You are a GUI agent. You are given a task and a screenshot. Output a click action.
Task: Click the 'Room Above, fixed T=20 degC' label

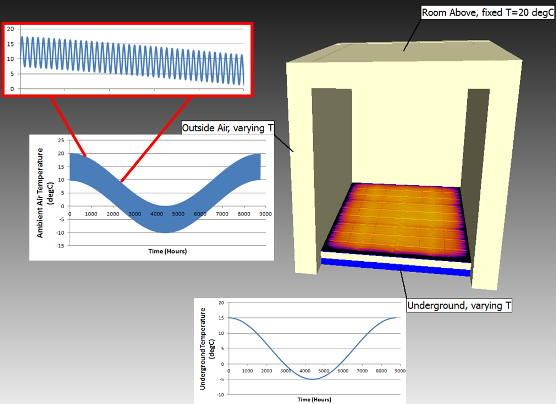(x=488, y=13)
